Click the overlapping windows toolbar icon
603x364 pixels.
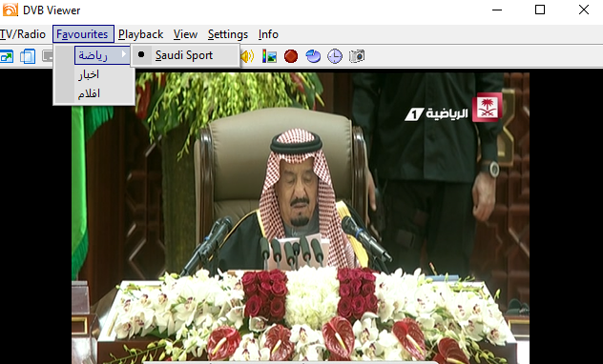pyautogui.click(x=28, y=56)
